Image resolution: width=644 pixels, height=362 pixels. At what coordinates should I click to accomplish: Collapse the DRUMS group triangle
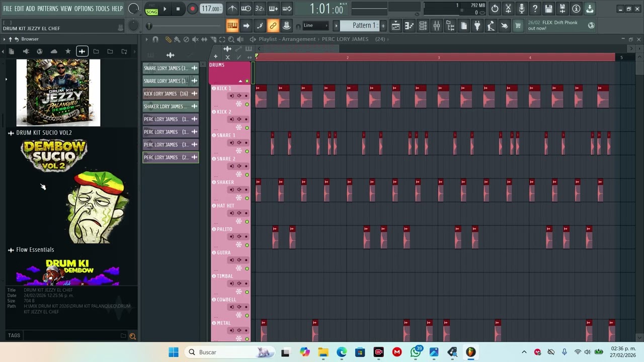(240, 81)
